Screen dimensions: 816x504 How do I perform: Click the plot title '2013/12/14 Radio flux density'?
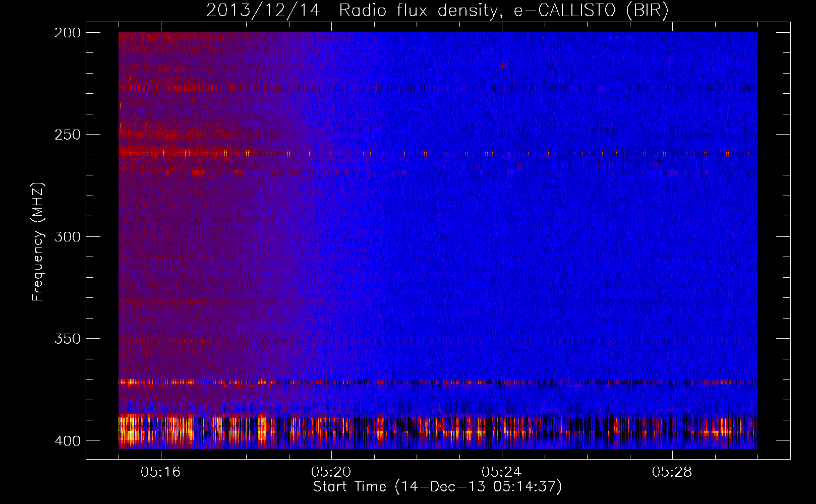pos(437,11)
